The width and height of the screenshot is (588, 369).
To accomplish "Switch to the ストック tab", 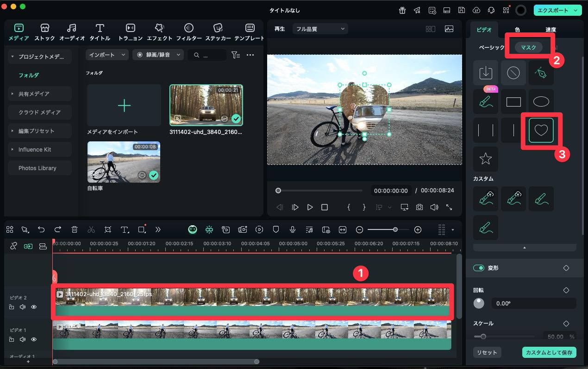I will [x=44, y=32].
